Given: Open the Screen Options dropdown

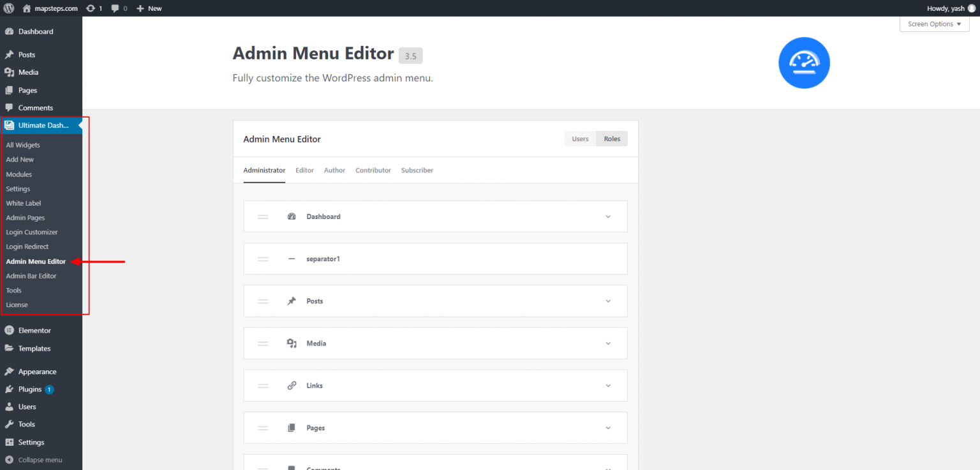Looking at the screenshot, I should pyautogui.click(x=933, y=24).
